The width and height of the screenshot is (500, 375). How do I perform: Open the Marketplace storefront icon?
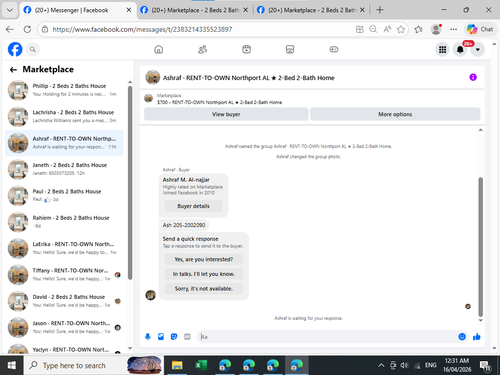coord(290,49)
